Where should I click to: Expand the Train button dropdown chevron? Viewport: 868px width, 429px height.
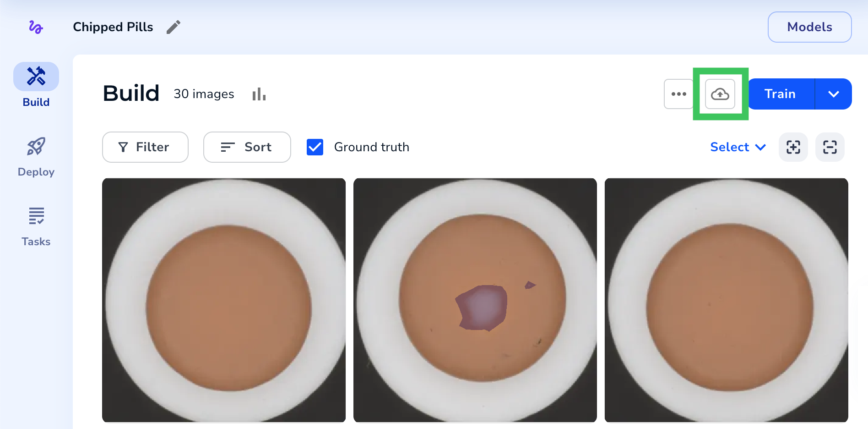(x=834, y=93)
